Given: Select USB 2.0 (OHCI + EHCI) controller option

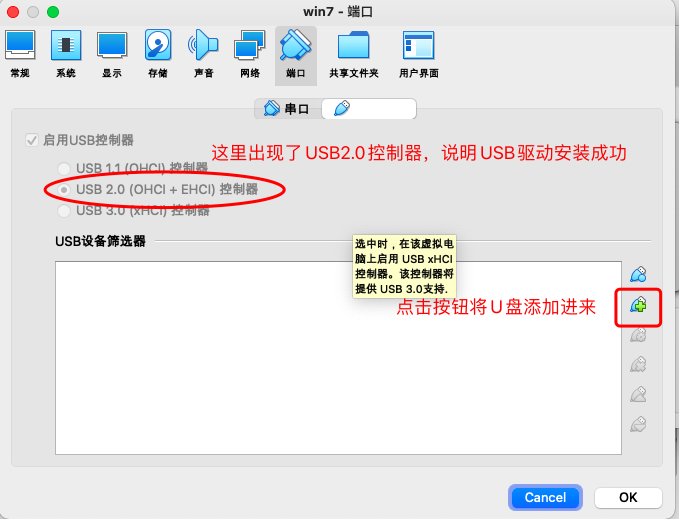Looking at the screenshot, I should [x=64, y=190].
